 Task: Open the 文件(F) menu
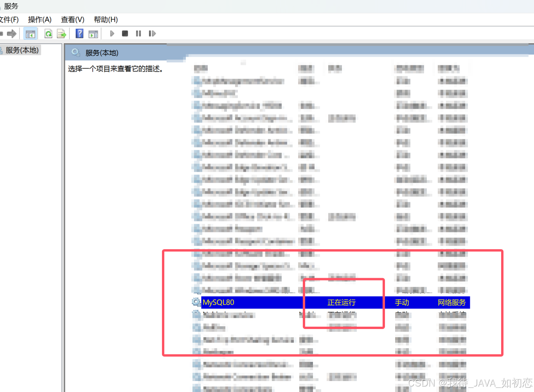[8, 19]
